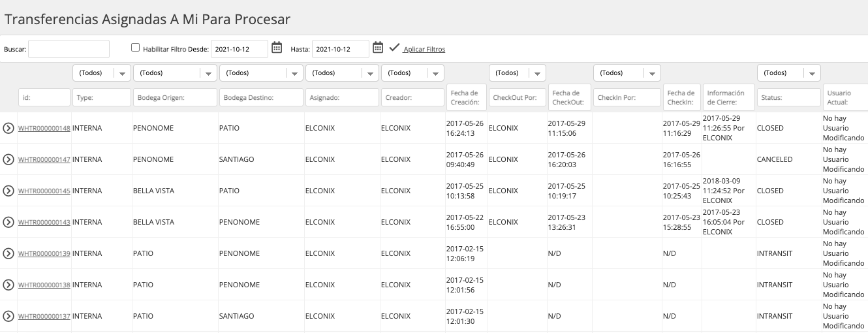The image size is (868, 333).
Task: Open the Asignado (Todos) dropdown
Action: click(x=342, y=73)
